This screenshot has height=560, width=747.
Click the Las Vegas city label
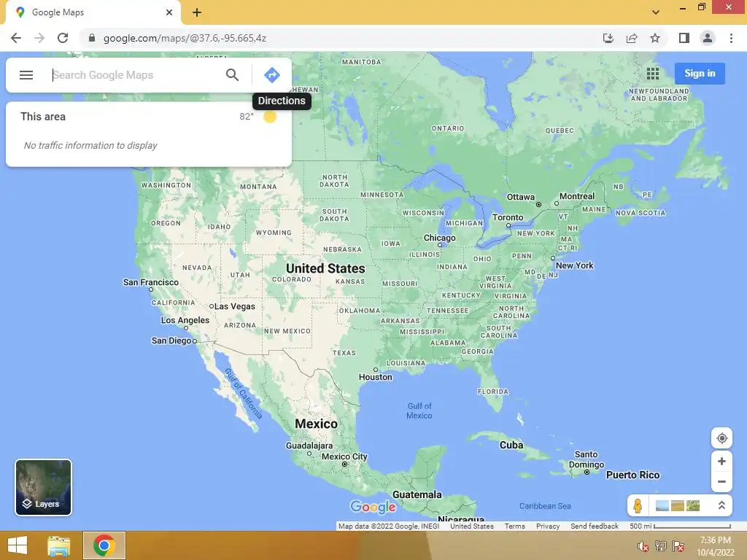tap(234, 306)
